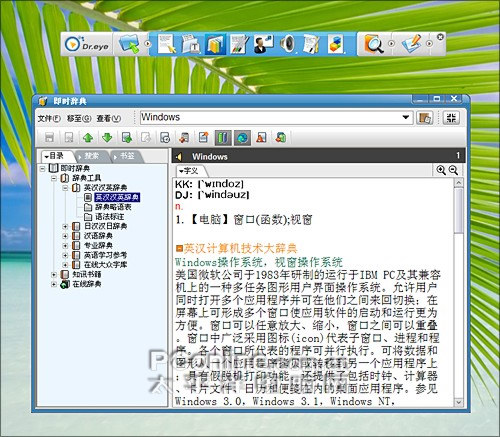
Task: Click the red letter A font icon
Action: tap(261, 137)
